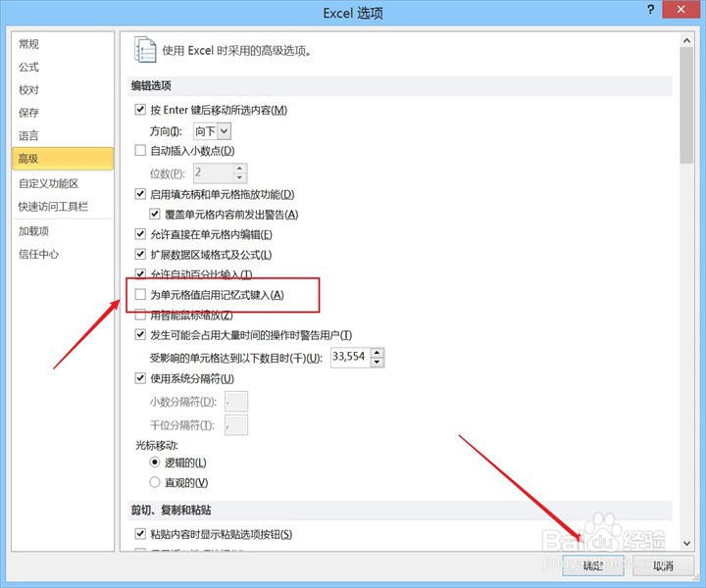Image resolution: width=706 pixels, height=588 pixels.
Task: Toggle 粘贴内容时显示粘贴选项按钮 checkbox
Action: (x=140, y=534)
